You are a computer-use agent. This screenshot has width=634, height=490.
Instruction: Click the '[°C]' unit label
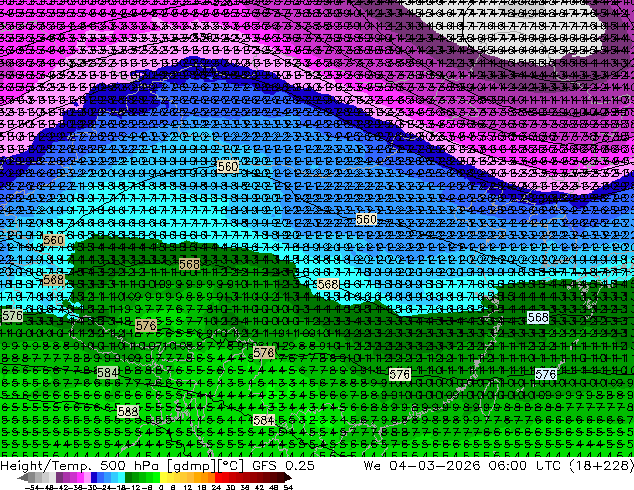pyautogui.click(x=231, y=466)
